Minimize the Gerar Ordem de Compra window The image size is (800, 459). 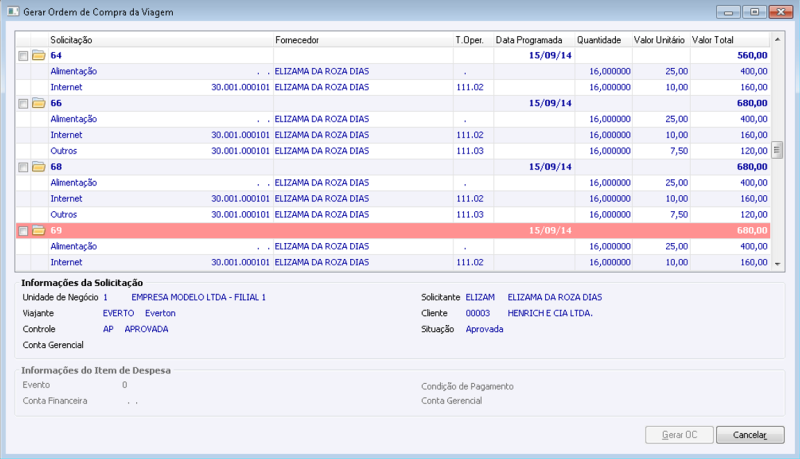(x=728, y=12)
